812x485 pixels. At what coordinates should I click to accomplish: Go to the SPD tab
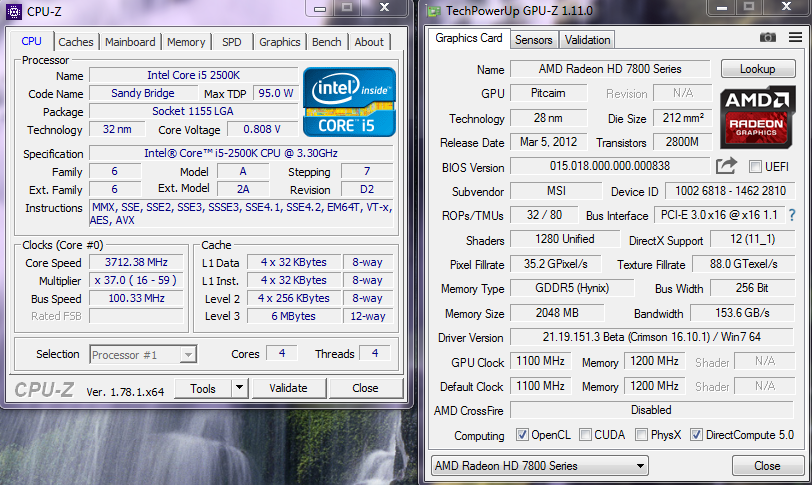pyautogui.click(x=231, y=42)
